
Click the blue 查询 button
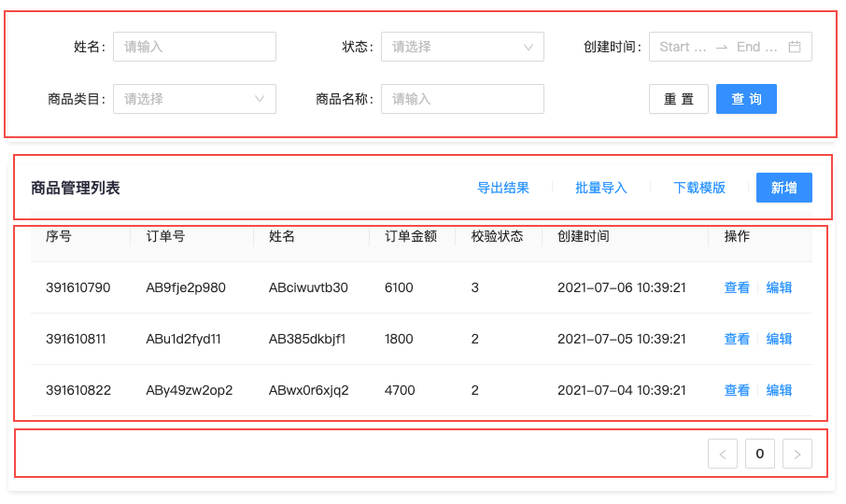(x=746, y=99)
